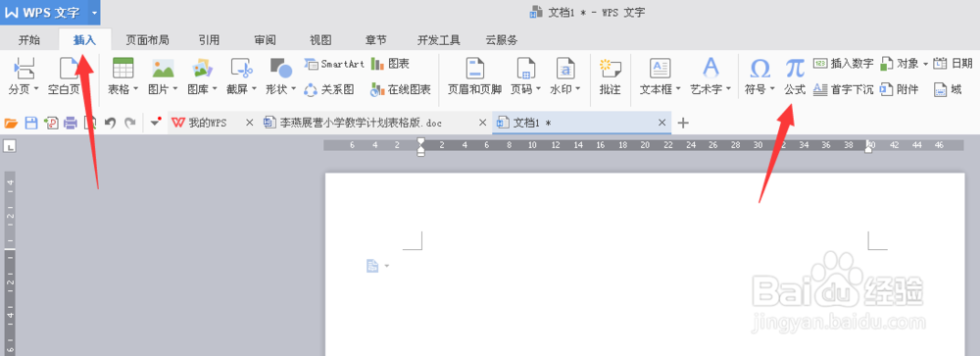Insert an 附件 attachment

point(900,89)
